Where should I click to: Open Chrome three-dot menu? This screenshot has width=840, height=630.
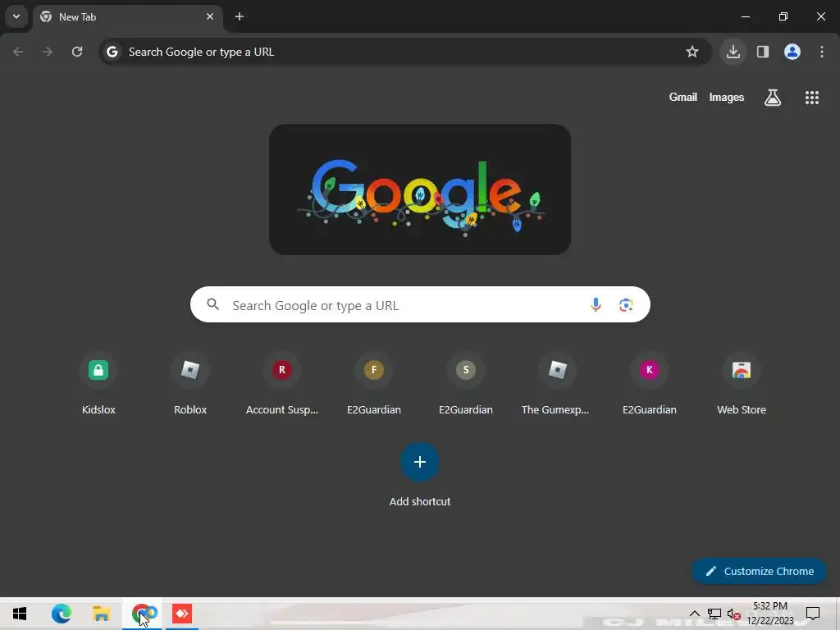822,52
